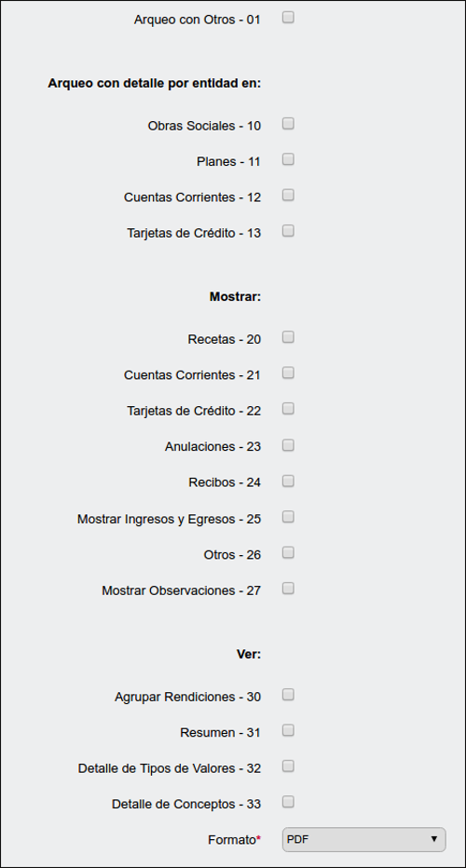The height and width of the screenshot is (868, 466).
Task: Check the Anulaciones - 23 box
Action: point(288,445)
